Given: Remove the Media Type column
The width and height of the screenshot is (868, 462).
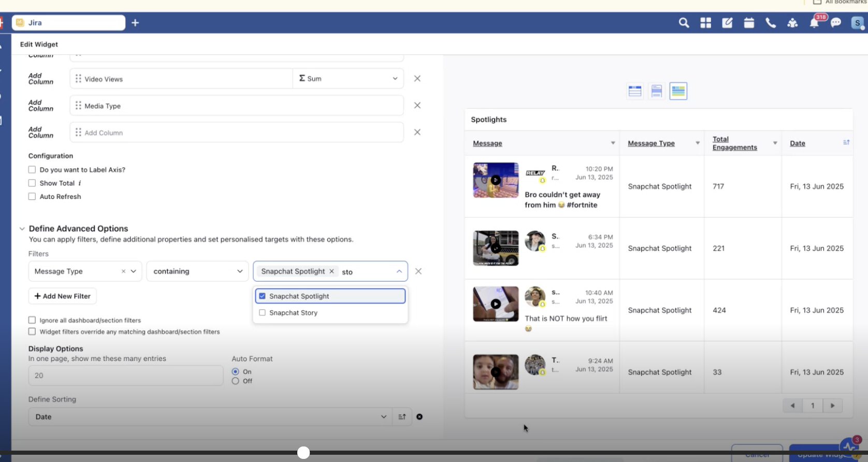Looking at the screenshot, I should [x=417, y=106].
